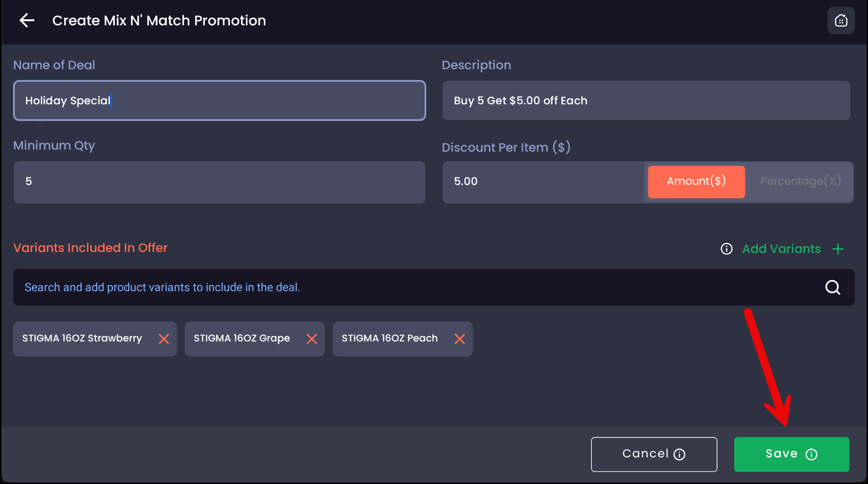Click the green plus icon
Screen dimensions: 868x484
838,249
